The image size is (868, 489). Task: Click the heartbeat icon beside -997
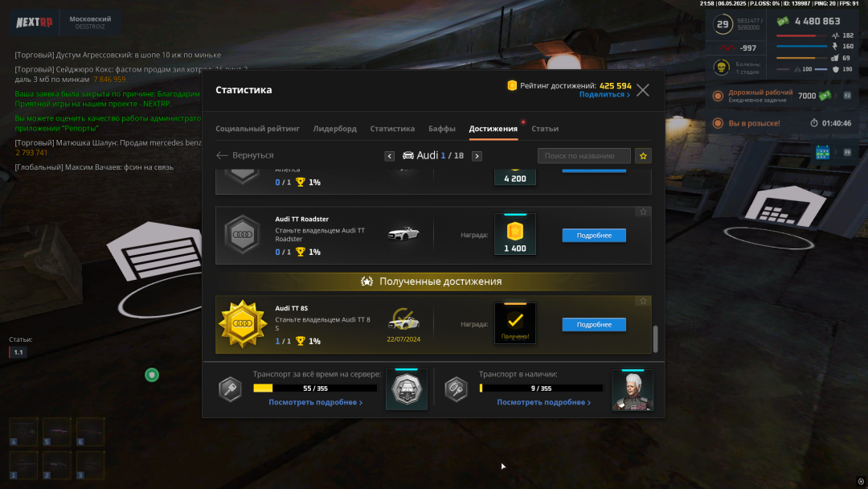click(728, 48)
